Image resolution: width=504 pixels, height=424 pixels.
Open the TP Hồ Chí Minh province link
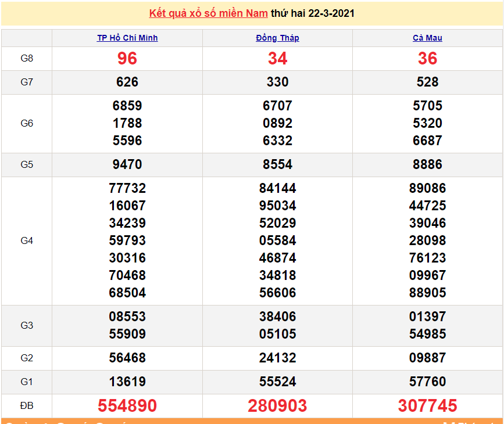127,38
